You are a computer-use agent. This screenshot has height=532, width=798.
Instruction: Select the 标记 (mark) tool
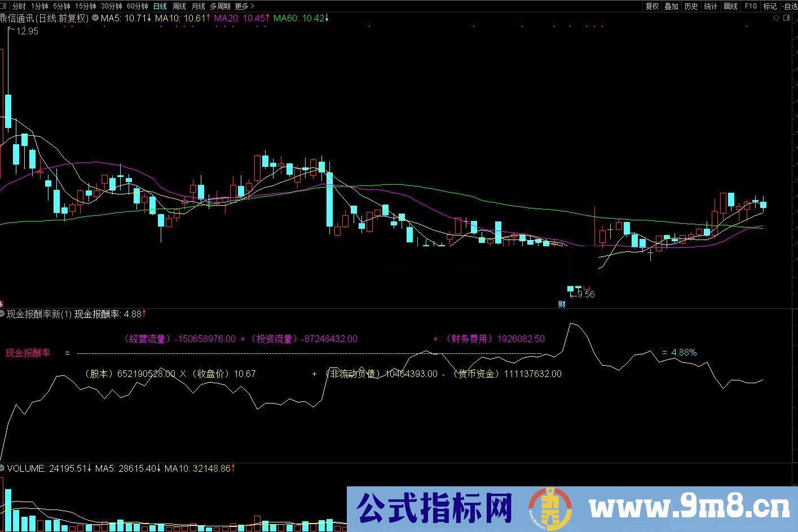click(770, 6)
